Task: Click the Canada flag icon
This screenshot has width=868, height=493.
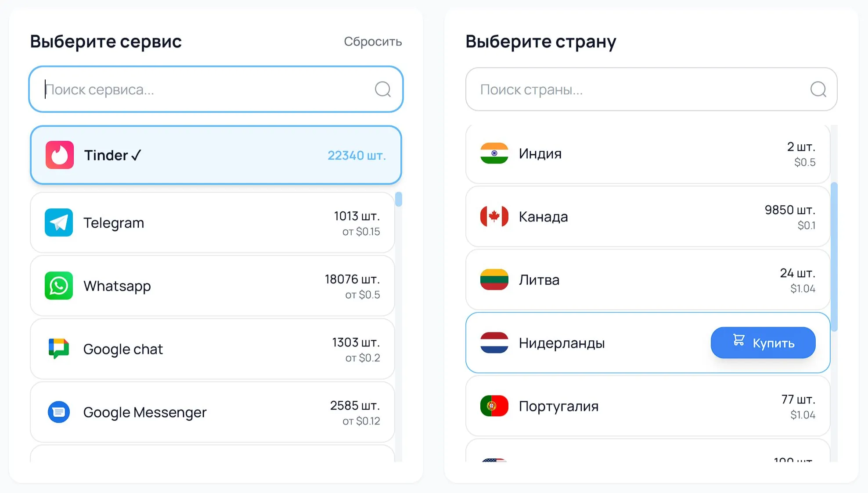Action: (x=494, y=216)
